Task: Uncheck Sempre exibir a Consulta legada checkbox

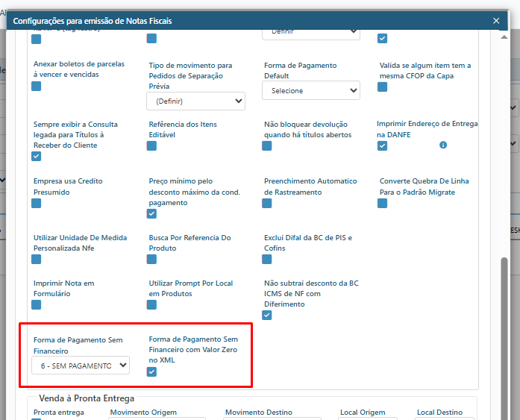Action: pos(37,157)
